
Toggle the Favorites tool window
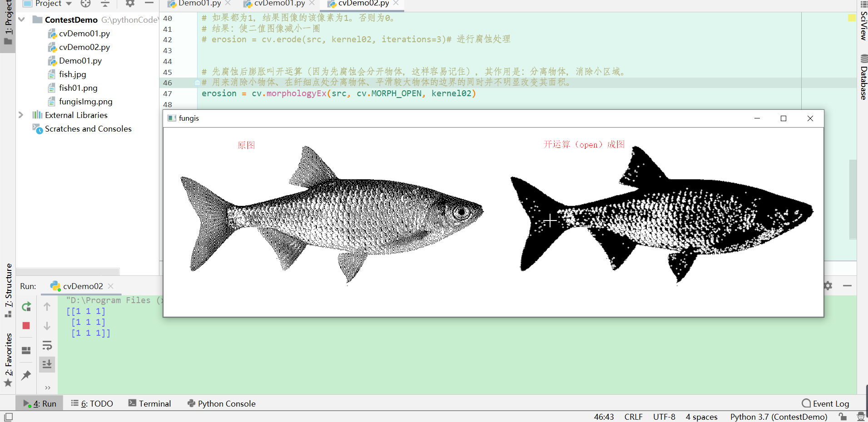coord(8,358)
